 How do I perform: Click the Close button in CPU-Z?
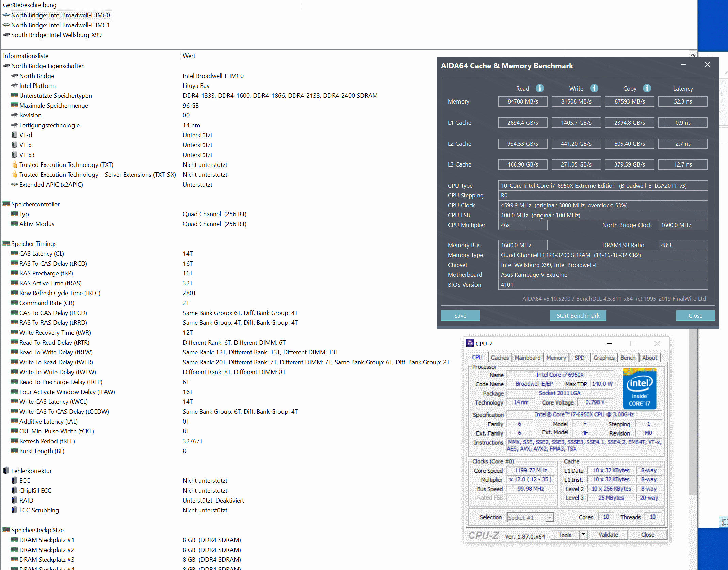pyautogui.click(x=648, y=535)
